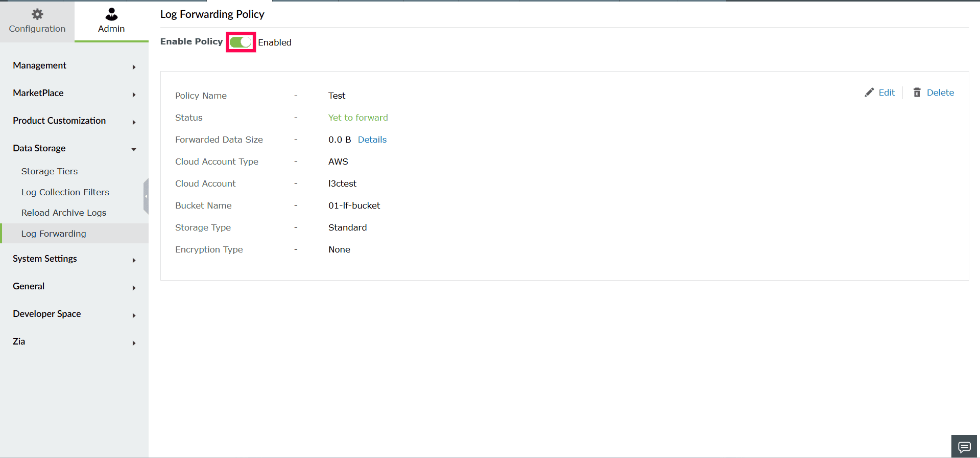Open the Zia menu label
The height and width of the screenshot is (458, 980).
click(x=19, y=341)
